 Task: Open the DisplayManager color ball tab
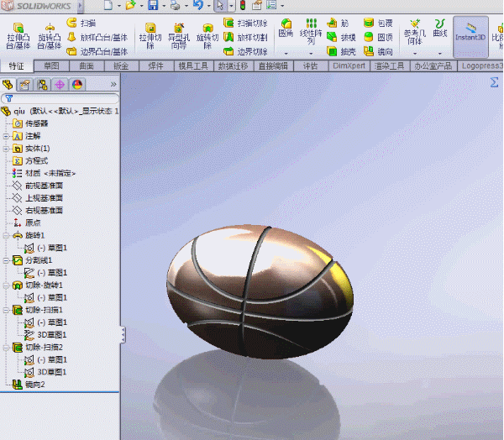click(77, 85)
